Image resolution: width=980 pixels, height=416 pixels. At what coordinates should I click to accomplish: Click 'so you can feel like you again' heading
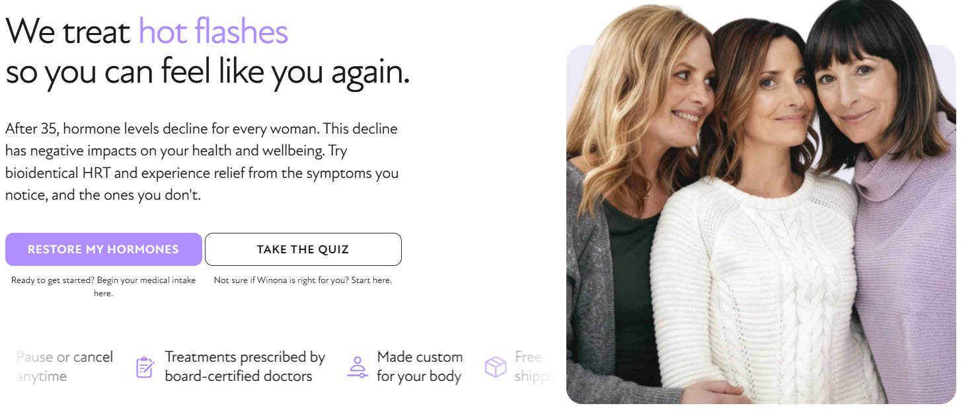click(207, 72)
